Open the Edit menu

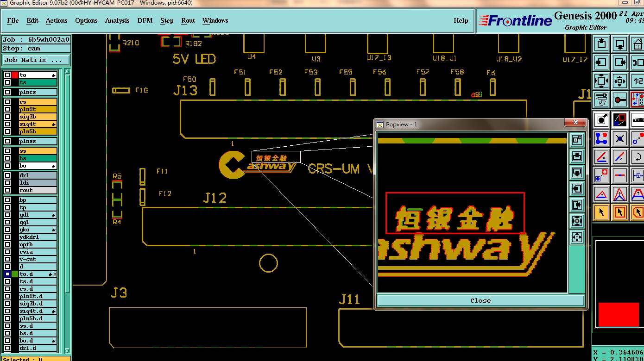[x=32, y=20]
